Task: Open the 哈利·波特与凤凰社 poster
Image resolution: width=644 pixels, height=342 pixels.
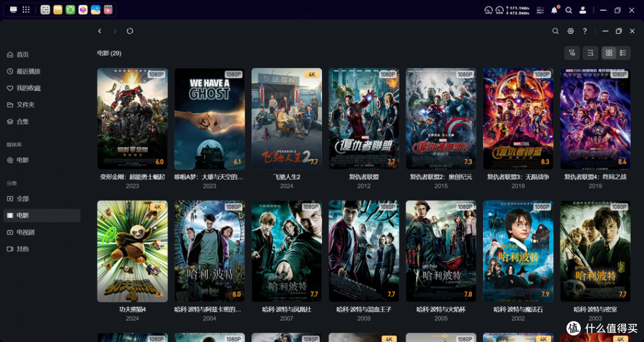Action: point(287,251)
